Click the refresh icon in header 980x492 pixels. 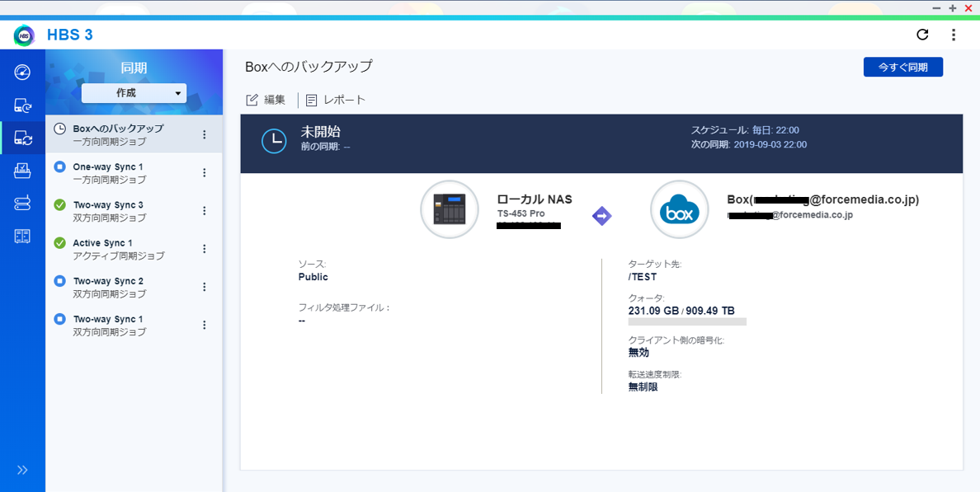point(922,35)
